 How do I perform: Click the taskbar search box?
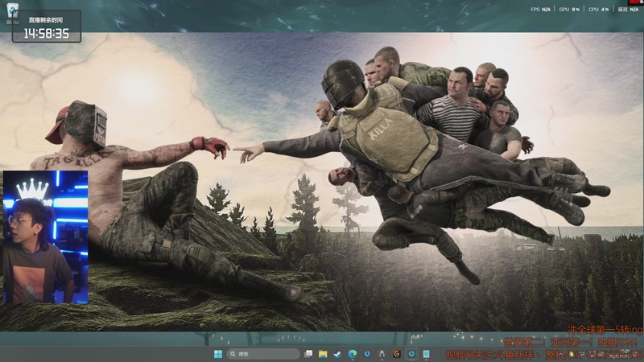(264, 354)
